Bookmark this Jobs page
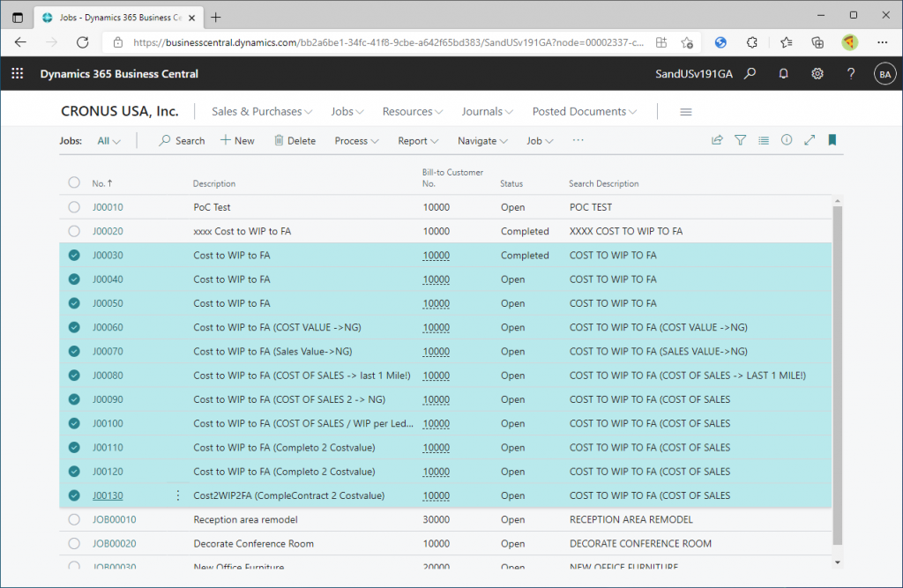Viewport: 903px width, 588px height. (x=832, y=140)
